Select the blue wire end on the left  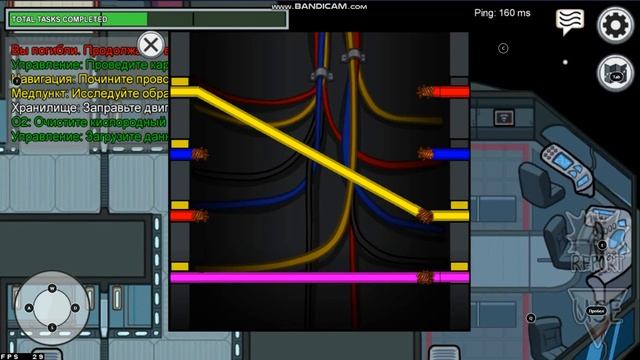(x=189, y=154)
